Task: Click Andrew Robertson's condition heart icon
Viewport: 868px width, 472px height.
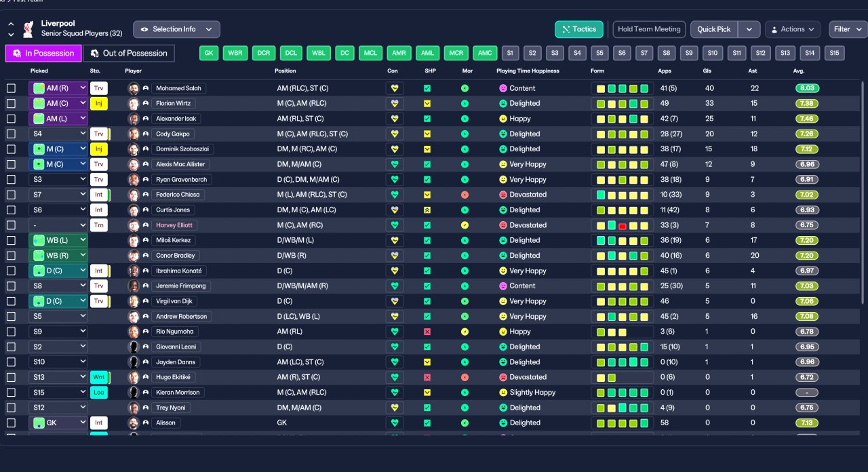Action: tap(393, 316)
